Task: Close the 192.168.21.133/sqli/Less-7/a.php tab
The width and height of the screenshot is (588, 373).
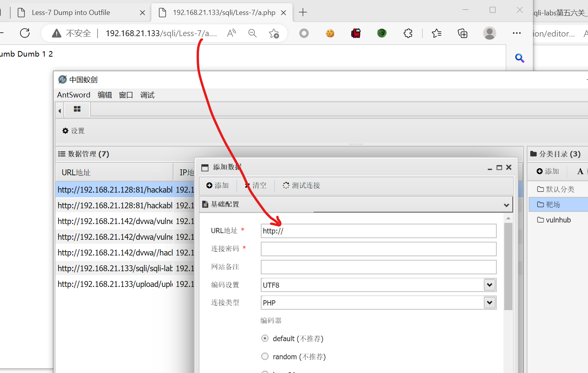Action: (x=283, y=13)
